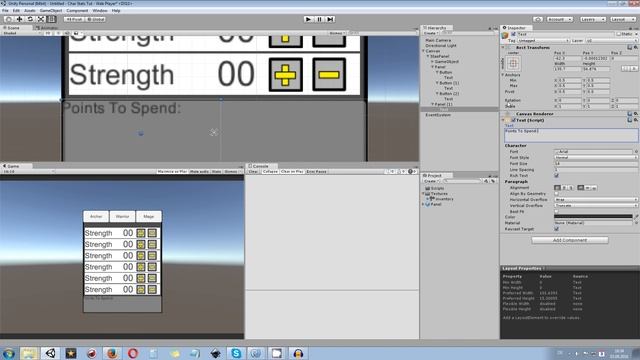
Task: Open the Gizmos dropdown in Scene view
Action: (x=337, y=33)
